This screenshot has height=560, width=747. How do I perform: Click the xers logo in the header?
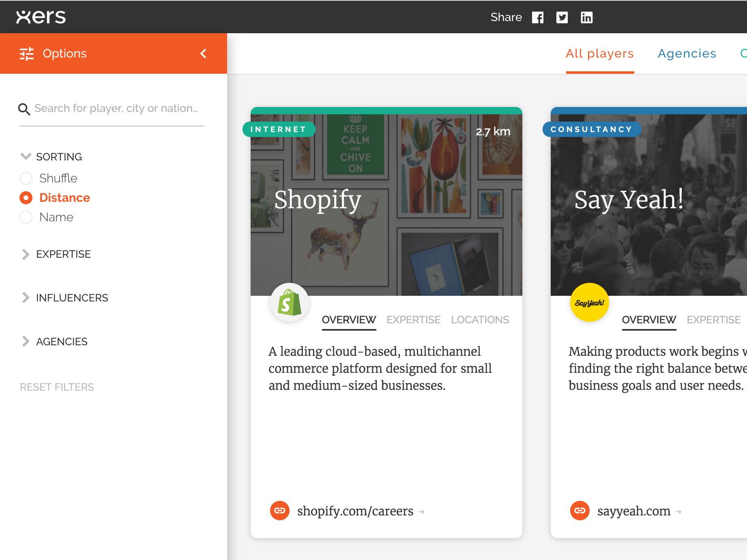[x=41, y=17]
